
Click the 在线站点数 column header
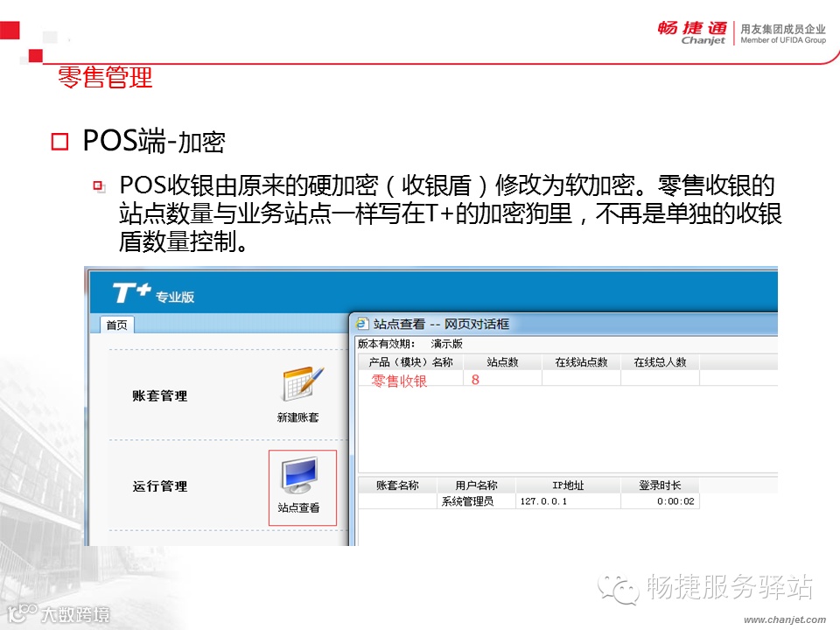click(581, 362)
